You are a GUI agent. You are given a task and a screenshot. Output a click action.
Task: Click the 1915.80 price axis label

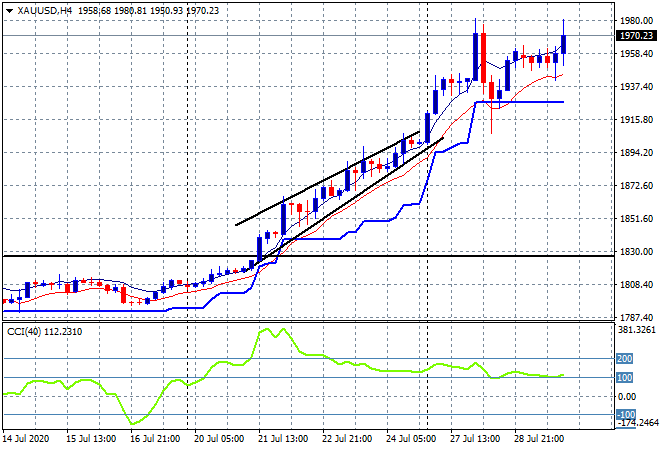636,120
